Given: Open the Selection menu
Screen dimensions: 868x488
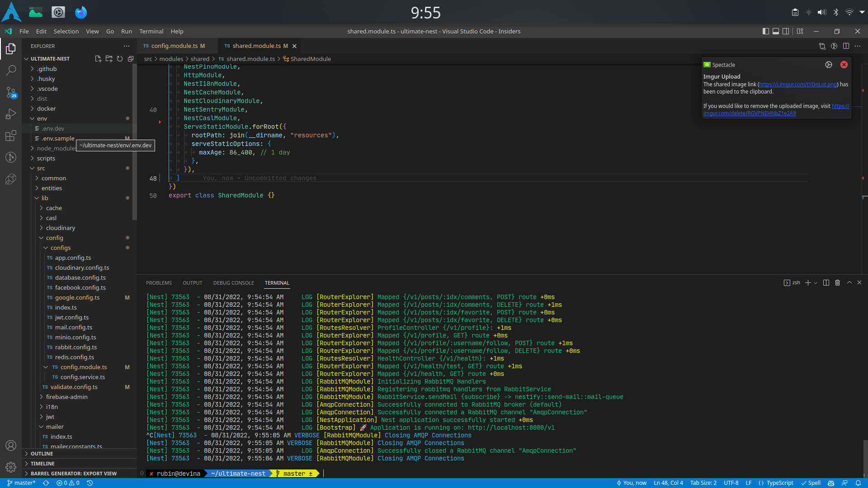Looking at the screenshot, I should pyautogui.click(x=66, y=31).
